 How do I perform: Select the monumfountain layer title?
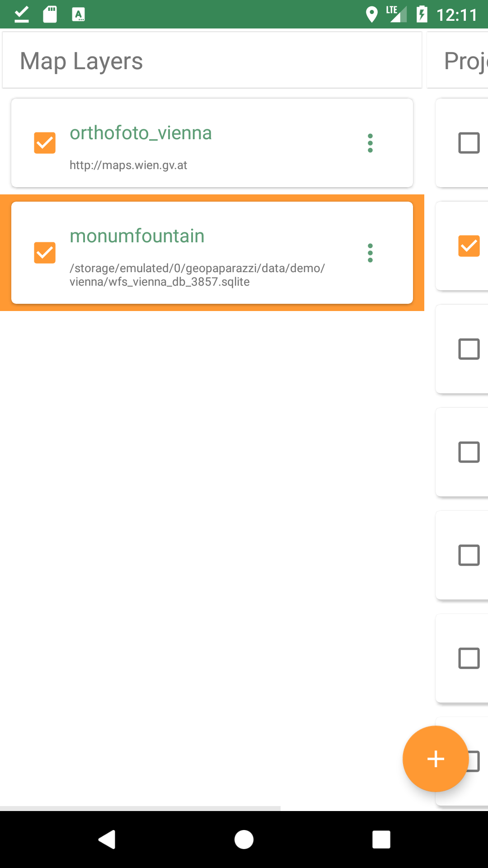(x=137, y=236)
